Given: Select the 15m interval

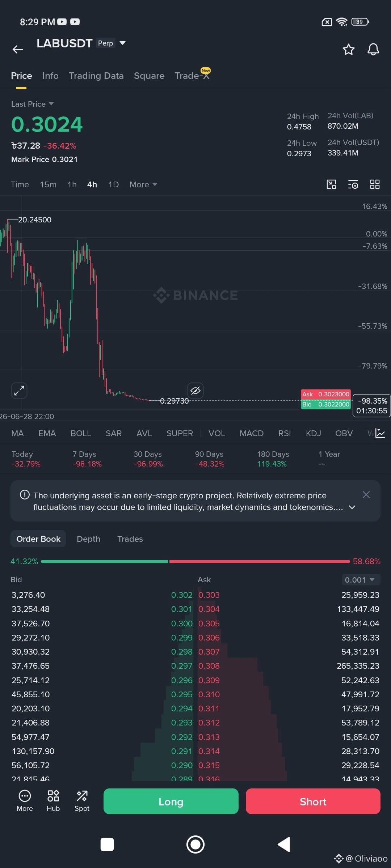Looking at the screenshot, I should [x=48, y=184].
